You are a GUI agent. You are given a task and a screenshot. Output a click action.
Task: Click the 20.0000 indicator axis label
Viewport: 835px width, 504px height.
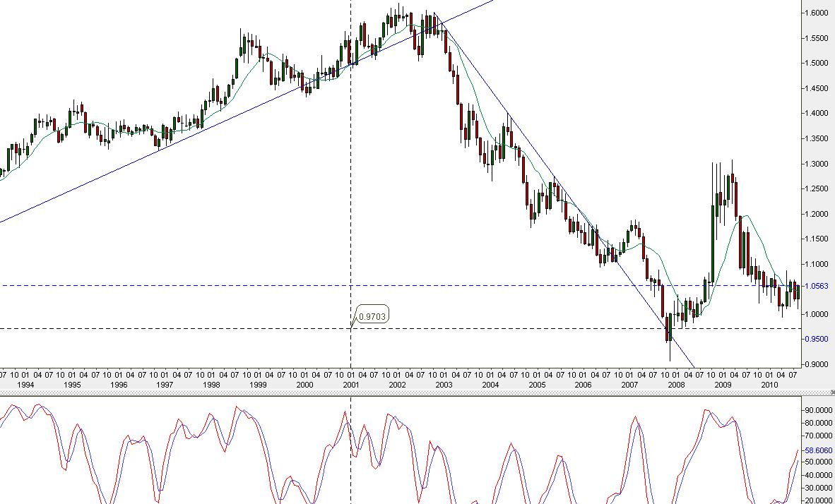click(817, 500)
